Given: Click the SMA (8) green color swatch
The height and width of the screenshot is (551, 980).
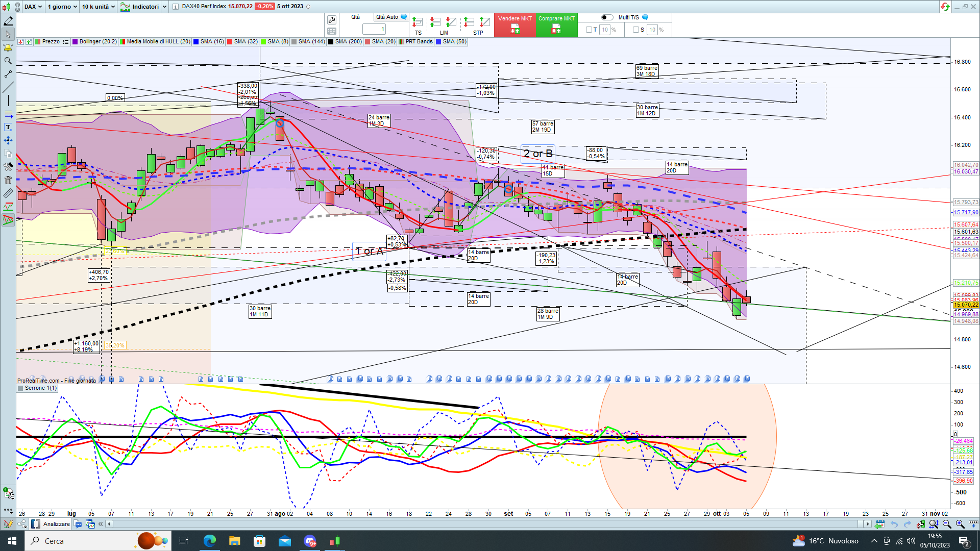Looking at the screenshot, I should (264, 42).
